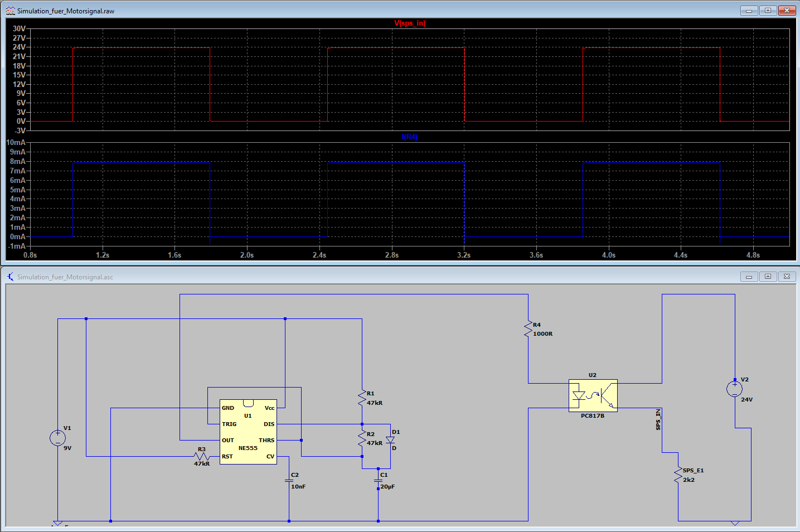Viewport: 800px width, 532px height.
Task: Click the 2k2 resistor value
Action: (689, 480)
